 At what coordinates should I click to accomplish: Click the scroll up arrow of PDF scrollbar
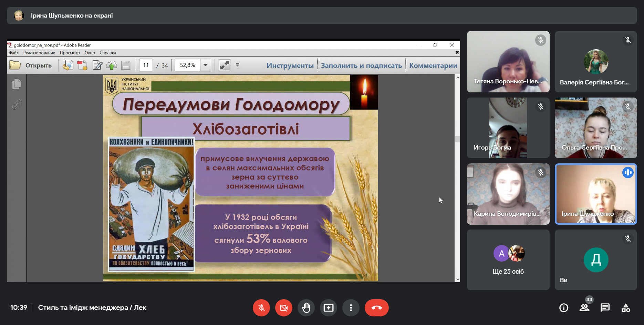point(457,78)
